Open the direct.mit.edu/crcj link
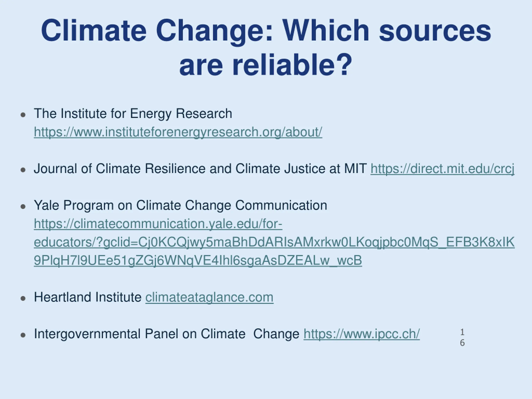 (442, 169)
